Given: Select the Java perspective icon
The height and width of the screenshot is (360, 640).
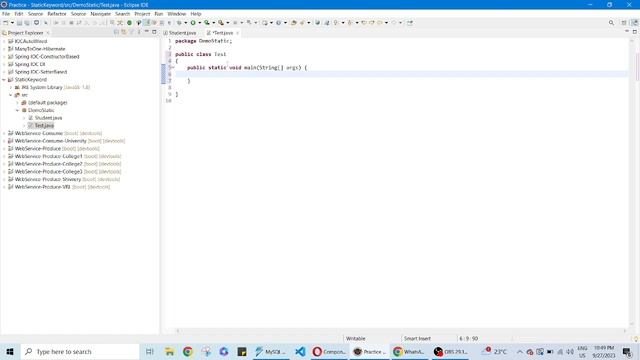Looking at the screenshot, I should tap(635, 23).
